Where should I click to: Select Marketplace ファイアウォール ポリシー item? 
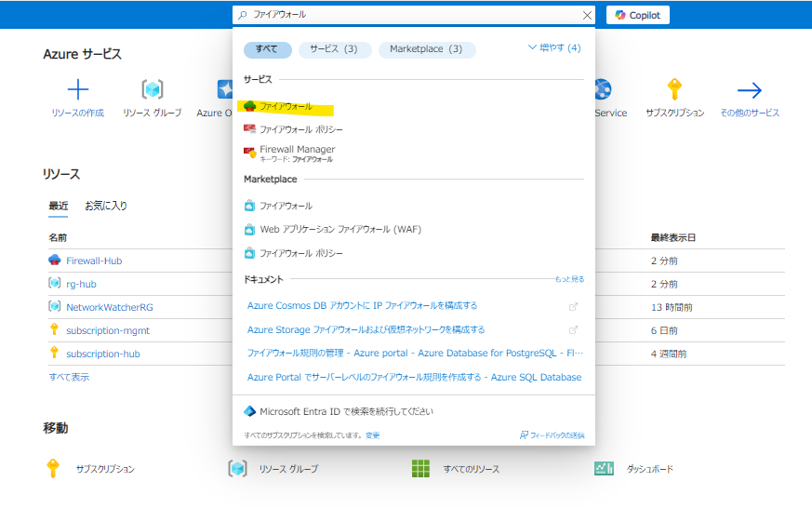[x=294, y=253]
